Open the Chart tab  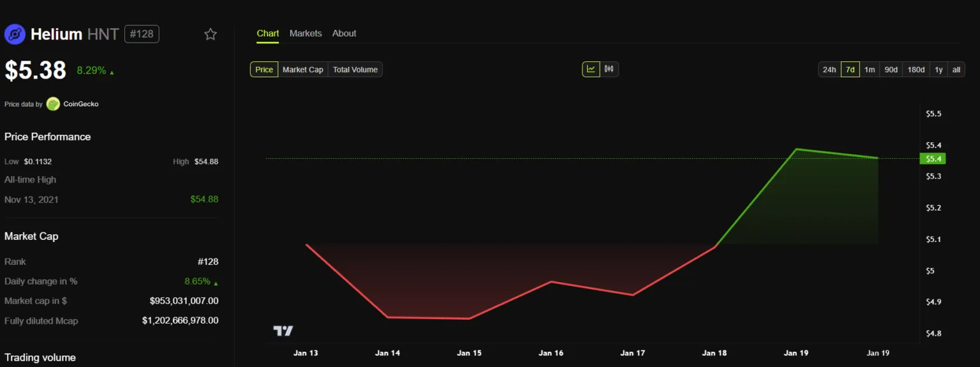[x=268, y=33]
